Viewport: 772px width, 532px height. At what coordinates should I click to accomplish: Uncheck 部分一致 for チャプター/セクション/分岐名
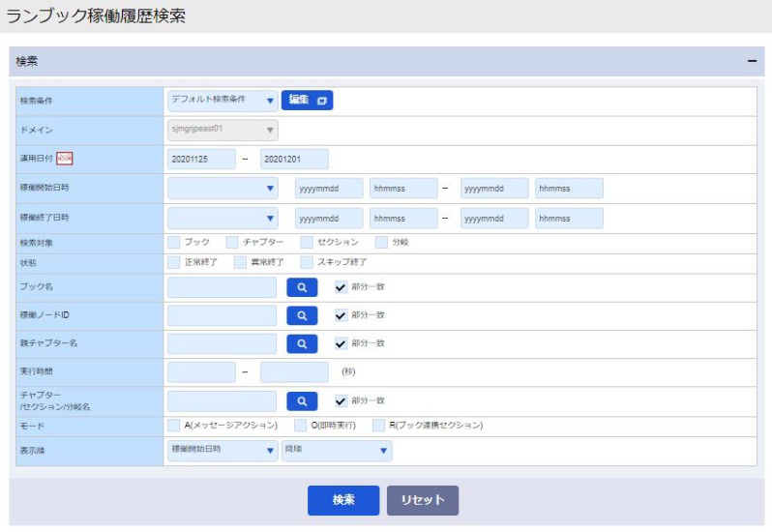[x=341, y=401]
